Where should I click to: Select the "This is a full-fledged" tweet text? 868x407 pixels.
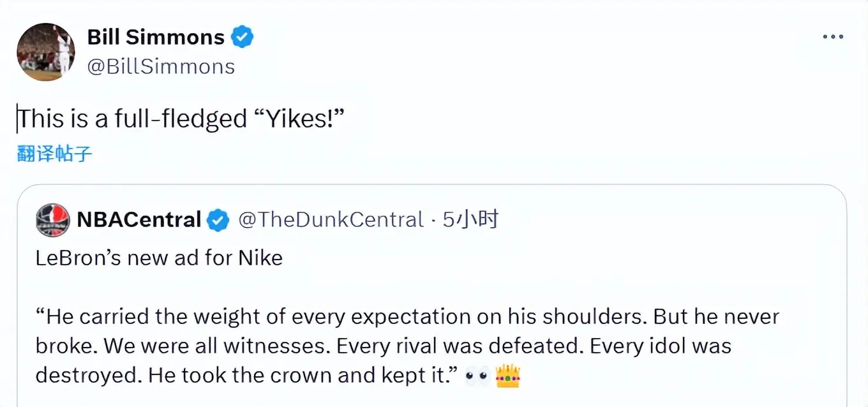tap(132, 119)
